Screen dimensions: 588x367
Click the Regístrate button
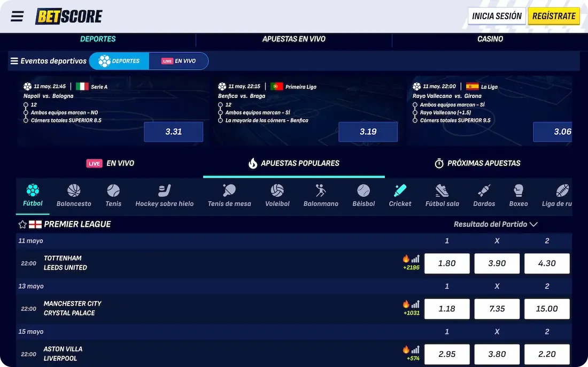(554, 16)
